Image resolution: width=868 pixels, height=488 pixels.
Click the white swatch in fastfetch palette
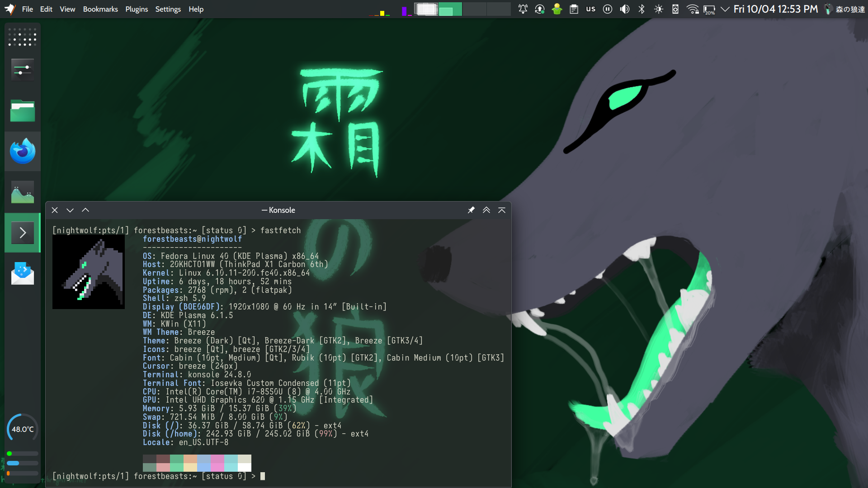pyautogui.click(x=245, y=467)
